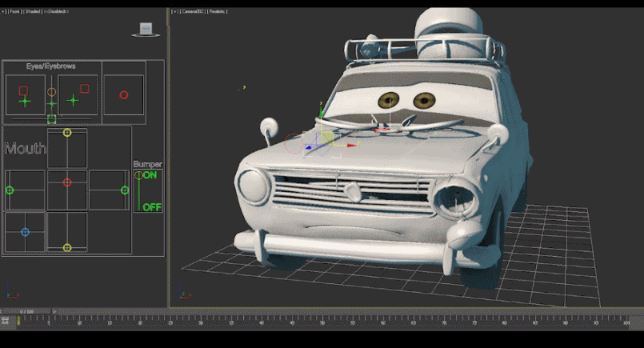Select the blue circle Mouth control

(25, 232)
